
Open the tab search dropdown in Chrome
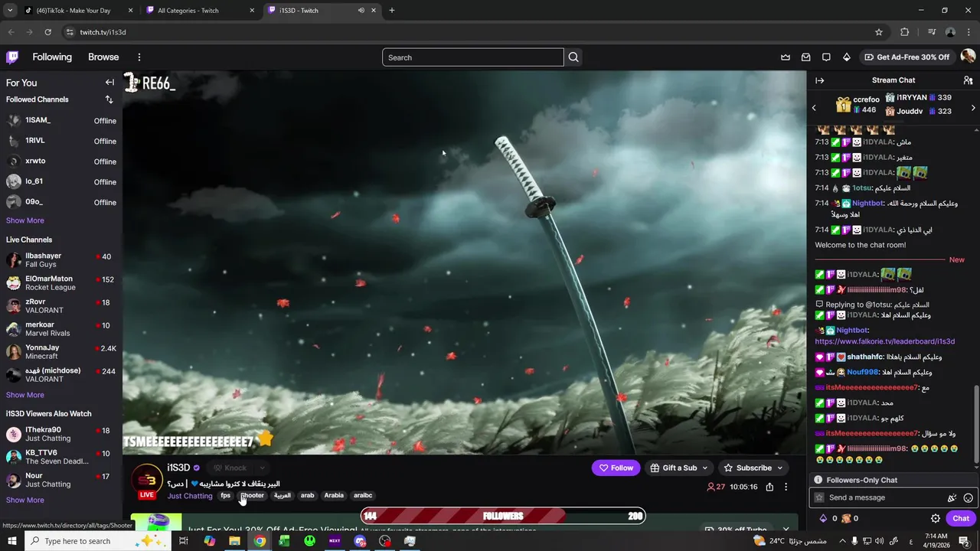coord(10,11)
